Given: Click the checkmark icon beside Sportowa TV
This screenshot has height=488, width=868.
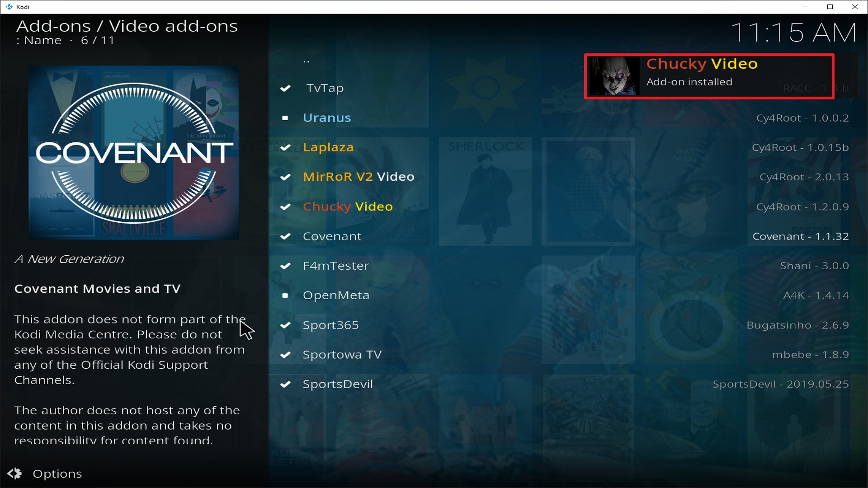Looking at the screenshot, I should (285, 355).
